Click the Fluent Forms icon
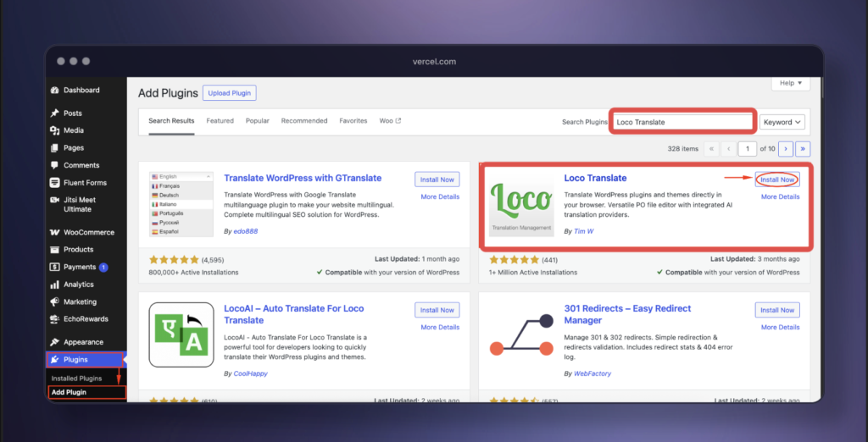The width and height of the screenshot is (868, 442). coord(54,183)
